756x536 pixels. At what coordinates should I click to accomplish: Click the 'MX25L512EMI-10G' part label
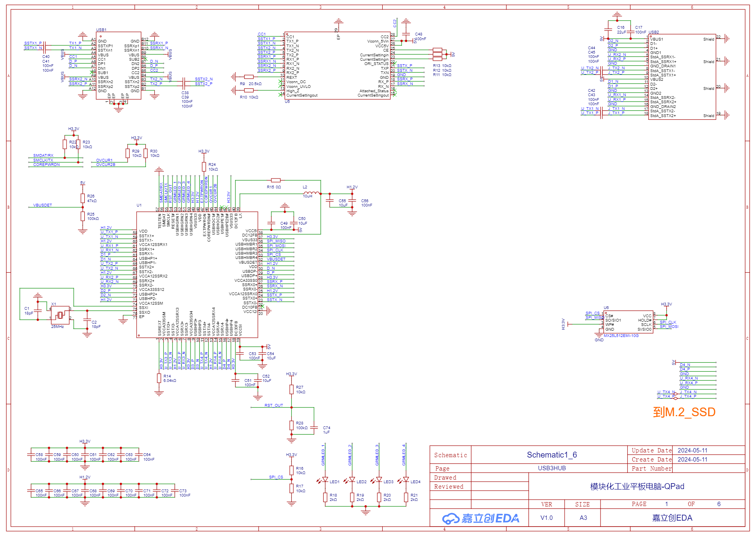point(621,336)
